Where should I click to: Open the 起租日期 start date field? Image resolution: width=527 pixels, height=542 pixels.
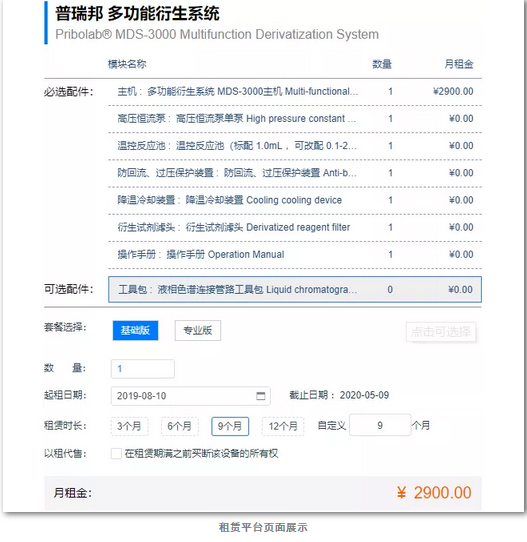[x=190, y=396]
